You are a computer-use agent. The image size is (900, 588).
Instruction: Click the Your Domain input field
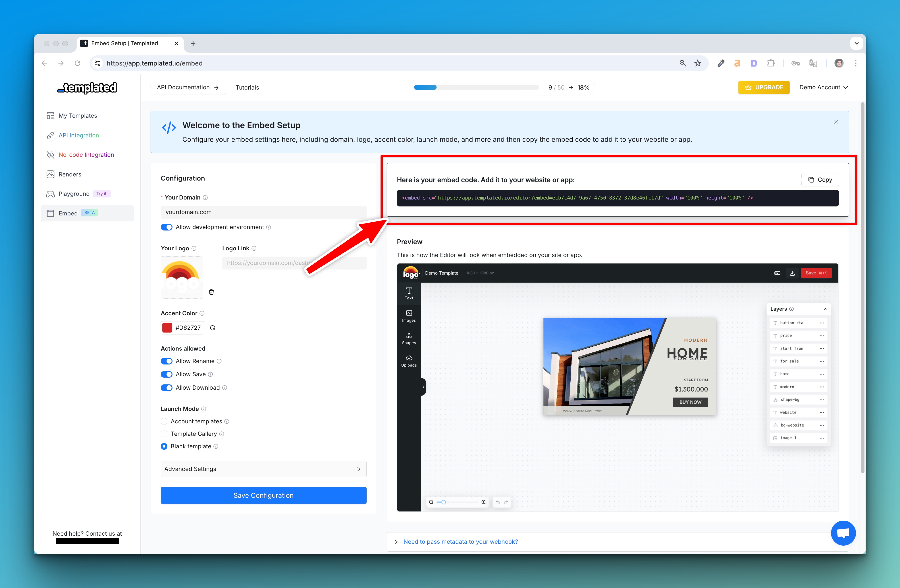tap(263, 212)
